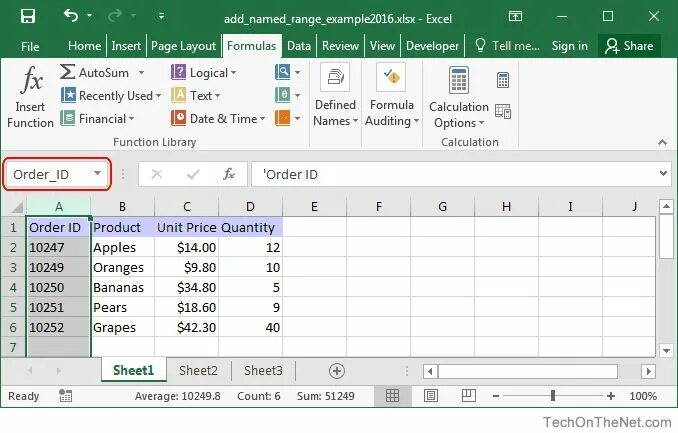Save the workbook with the floppy disk icon

(28, 16)
